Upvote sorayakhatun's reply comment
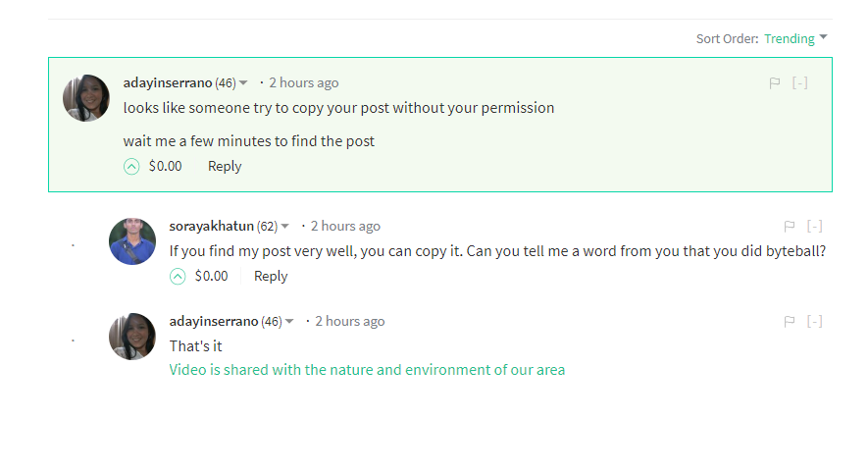This screenshot has width=868, height=472. click(x=178, y=277)
